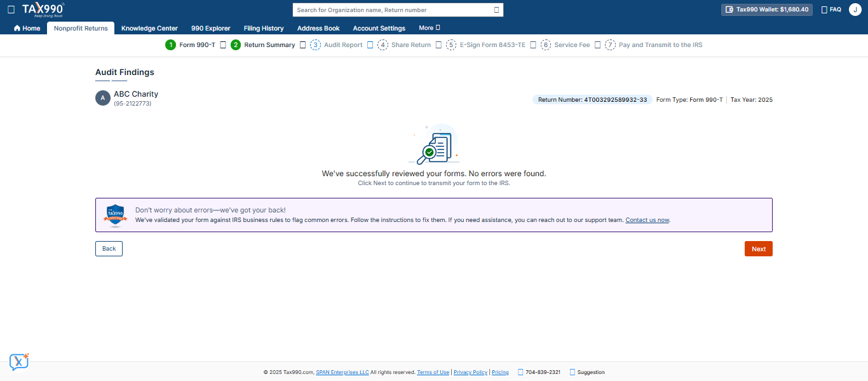Open the 990 Explorer tab
868x381 pixels.
[x=210, y=28]
